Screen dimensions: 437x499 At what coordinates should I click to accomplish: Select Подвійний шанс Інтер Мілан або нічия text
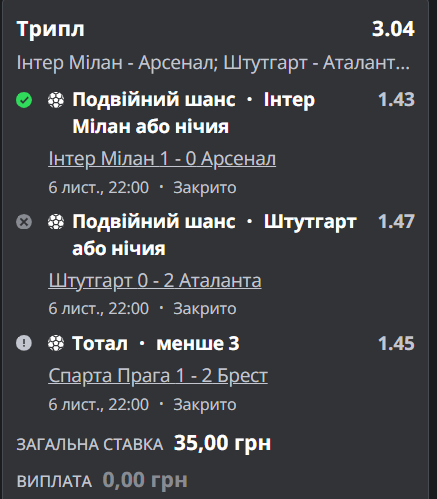(193, 113)
